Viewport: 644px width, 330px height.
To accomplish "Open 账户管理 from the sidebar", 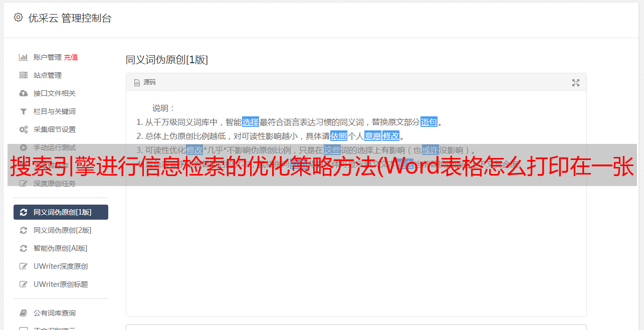I will (47, 57).
